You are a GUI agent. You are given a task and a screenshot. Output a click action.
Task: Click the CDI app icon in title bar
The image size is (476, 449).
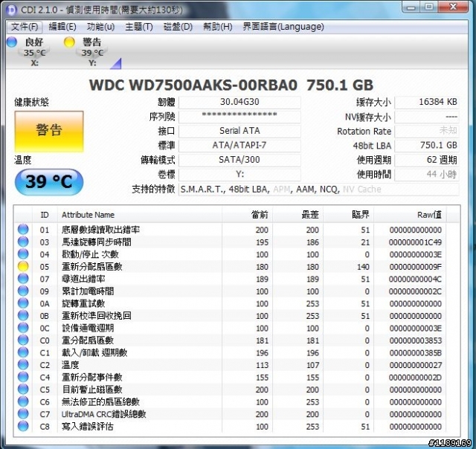[12, 10]
